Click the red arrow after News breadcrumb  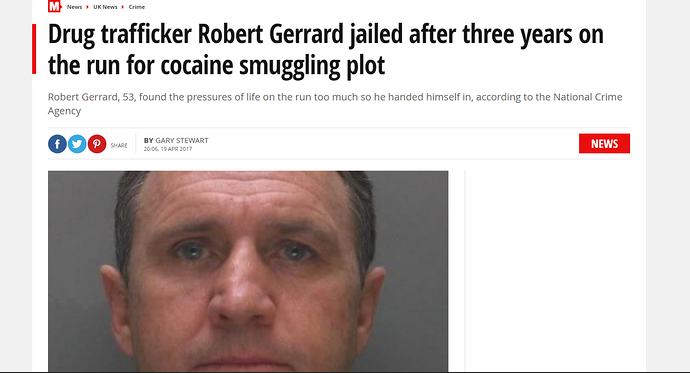click(87, 7)
